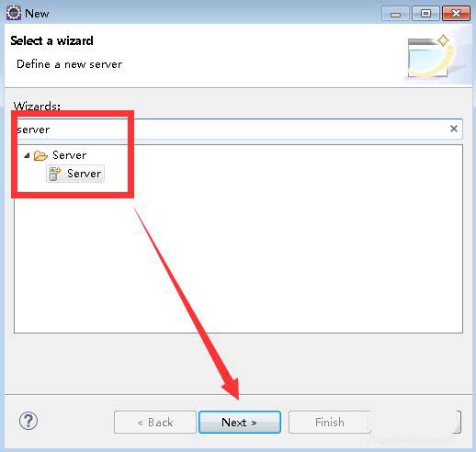Click the Finish button
This screenshot has height=452, width=476.
point(329,423)
